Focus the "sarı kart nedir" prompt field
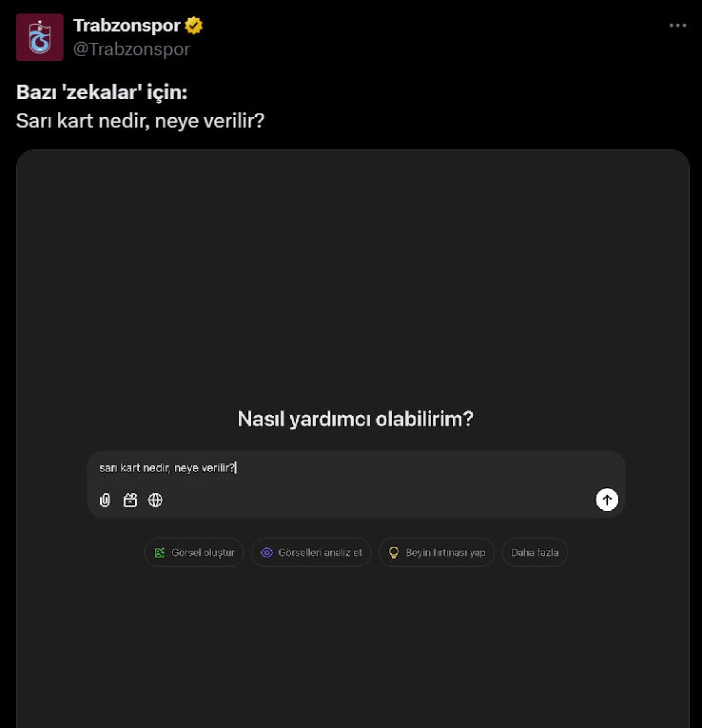Viewport: 702px width, 728px height. 351,468
